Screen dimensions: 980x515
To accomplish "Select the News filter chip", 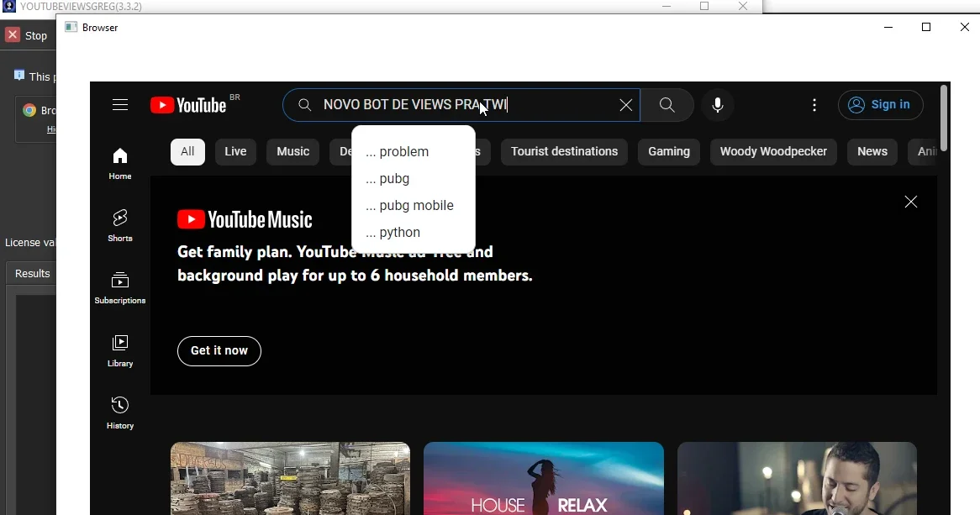I will tap(872, 152).
